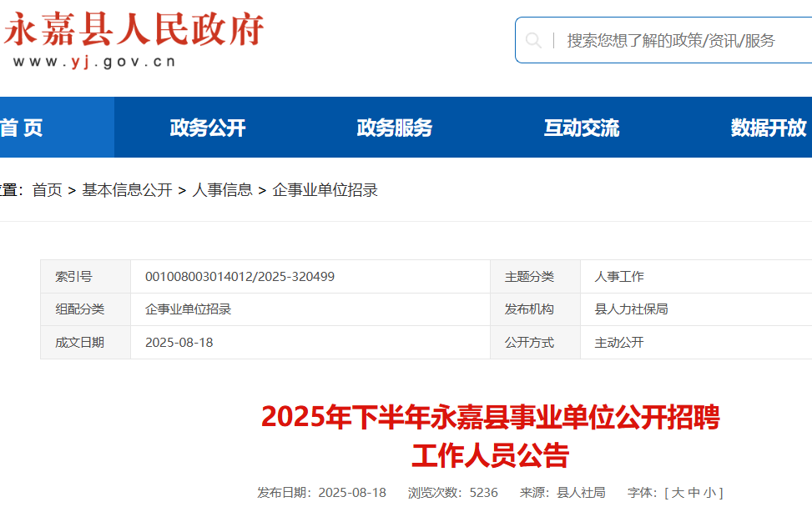Go to 首页 in the breadcrumb
This screenshot has height=512, width=812.
click(x=47, y=190)
